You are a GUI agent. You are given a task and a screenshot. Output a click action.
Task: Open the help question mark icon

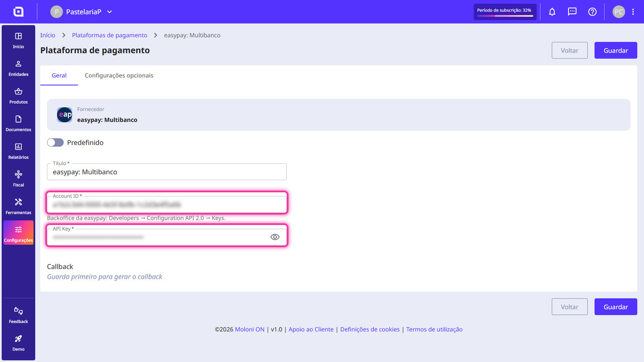[x=592, y=12]
